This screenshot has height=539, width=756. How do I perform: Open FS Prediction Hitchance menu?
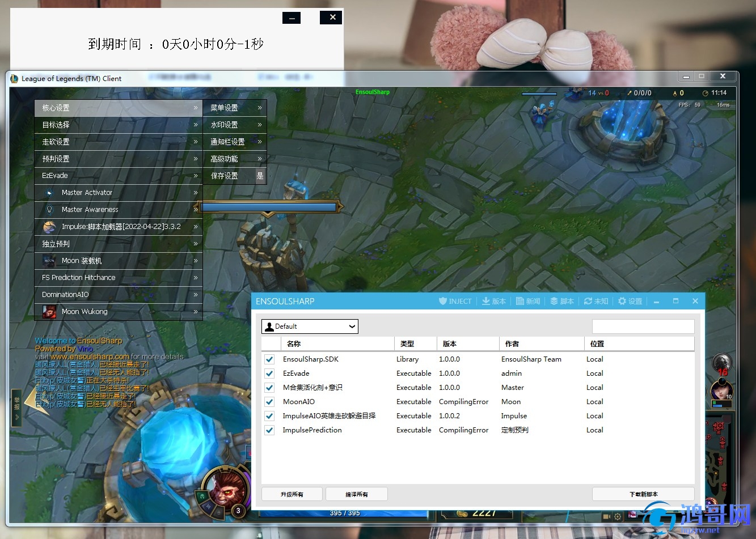pos(119,278)
